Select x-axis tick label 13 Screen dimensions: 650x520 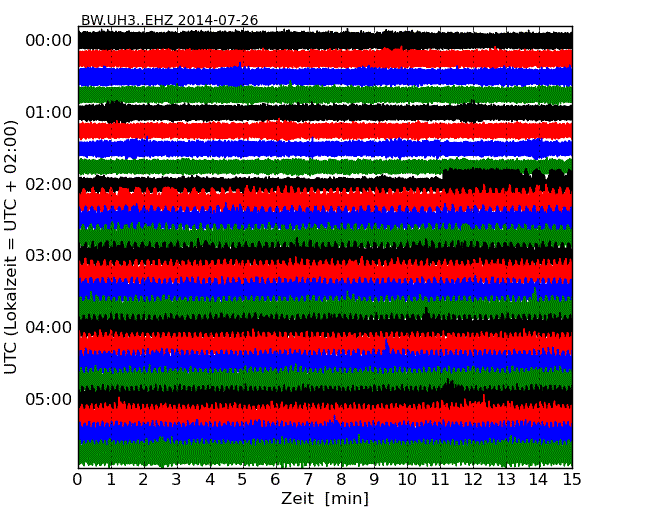pyautogui.click(x=506, y=480)
